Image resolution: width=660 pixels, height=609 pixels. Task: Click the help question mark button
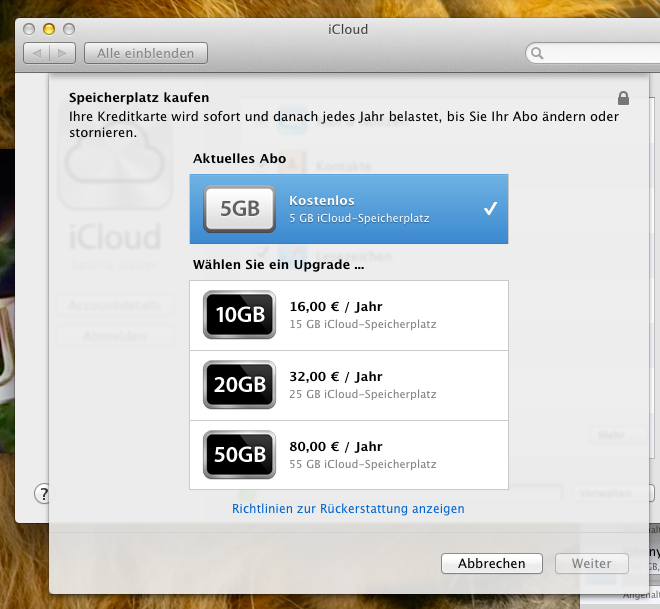tap(43, 494)
